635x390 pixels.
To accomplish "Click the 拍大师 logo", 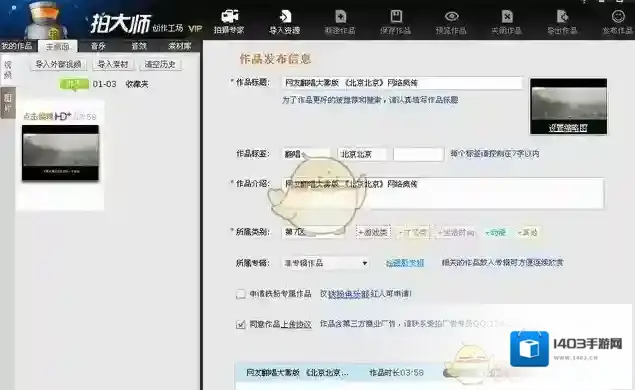I will (120, 23).
